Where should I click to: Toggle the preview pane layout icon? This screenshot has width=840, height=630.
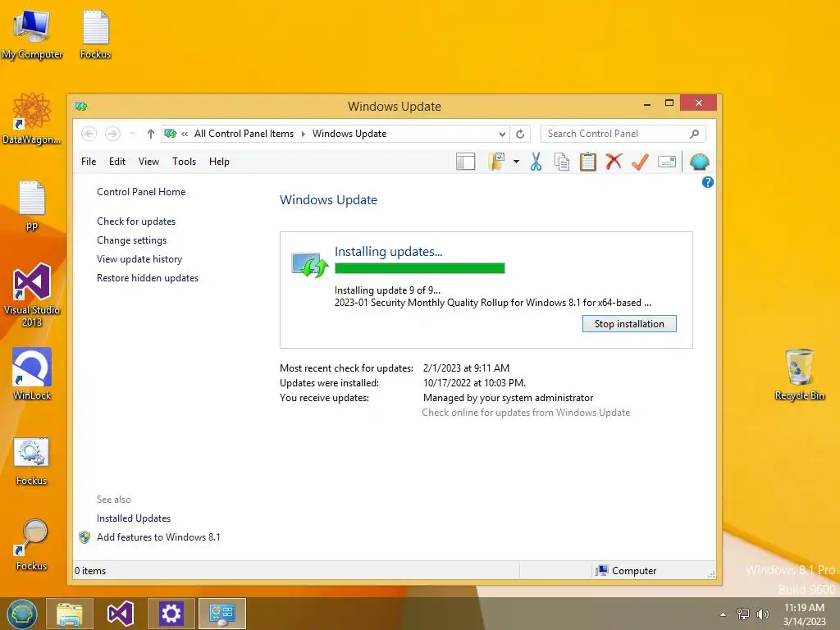(466, 162)
